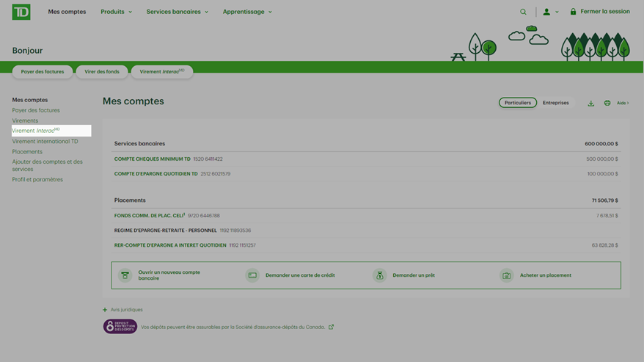Open Profil et paramètres

[37, 180]
